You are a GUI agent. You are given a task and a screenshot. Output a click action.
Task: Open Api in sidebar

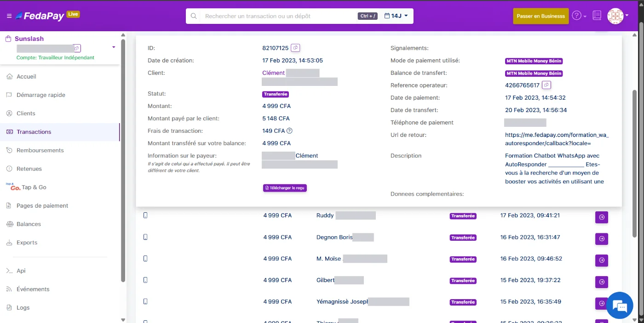(21, 271)
